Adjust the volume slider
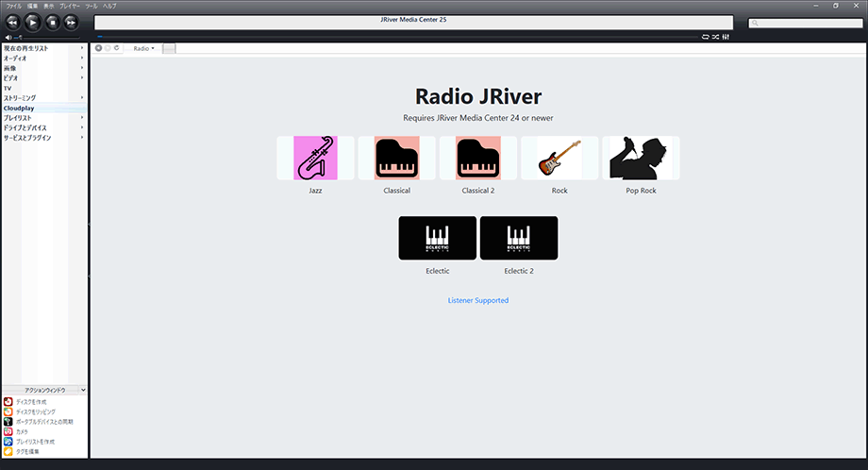This screenshot has height=470, width=868. [x=47, y=37]
